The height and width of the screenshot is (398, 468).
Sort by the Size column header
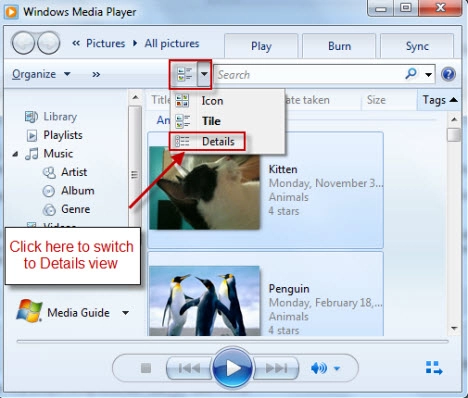[x=376, y=100]
